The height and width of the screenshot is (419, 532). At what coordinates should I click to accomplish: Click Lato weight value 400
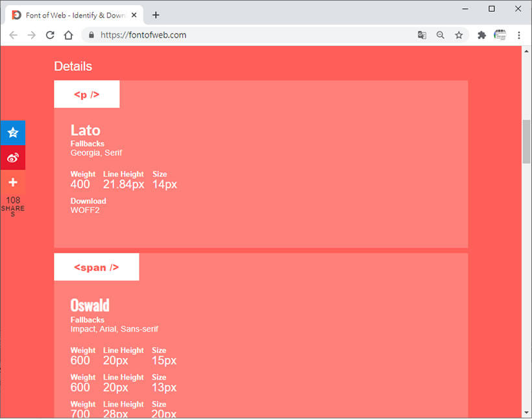click(80, 184)
